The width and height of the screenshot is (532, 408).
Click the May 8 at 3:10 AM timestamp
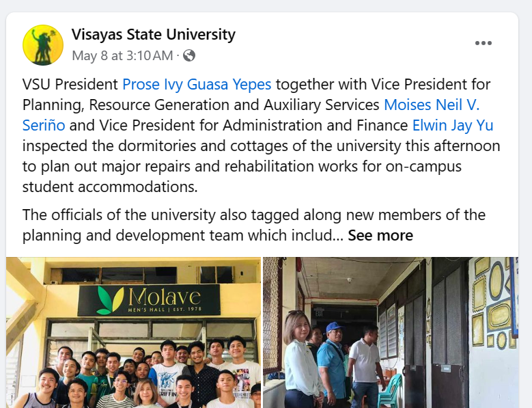click(122, 55)
